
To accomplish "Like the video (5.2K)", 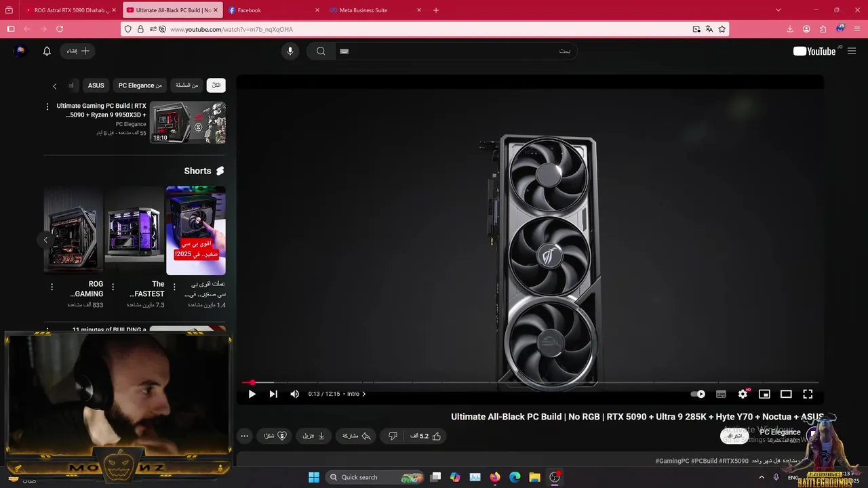I will [x=426, y=436].
